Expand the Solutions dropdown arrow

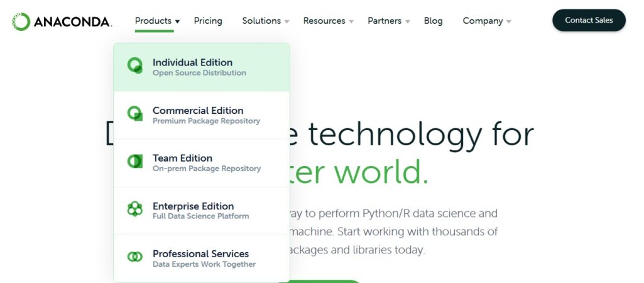pyautogui.click(x=287, y=21)
